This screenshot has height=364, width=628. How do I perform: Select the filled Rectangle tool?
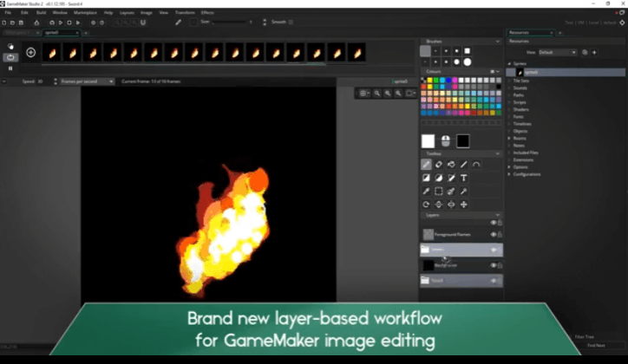coord(426,178)
